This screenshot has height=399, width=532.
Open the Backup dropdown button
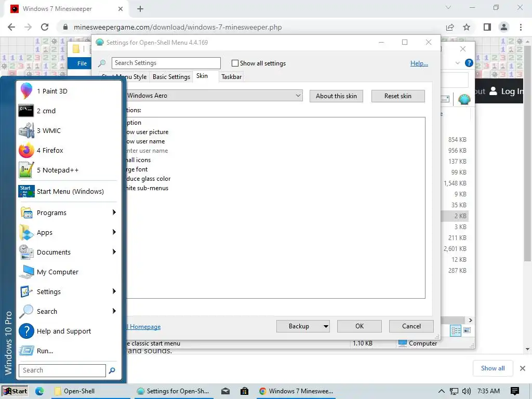(303, 326)
